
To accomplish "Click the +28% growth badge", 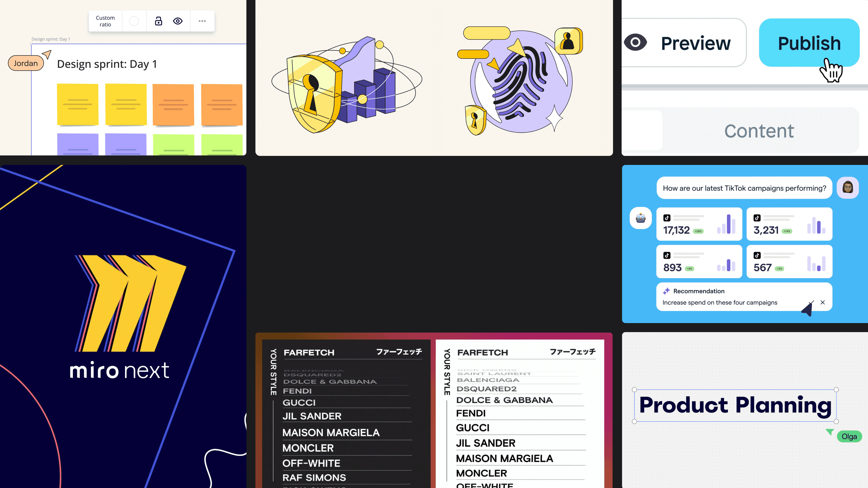I will click(698, 231).
